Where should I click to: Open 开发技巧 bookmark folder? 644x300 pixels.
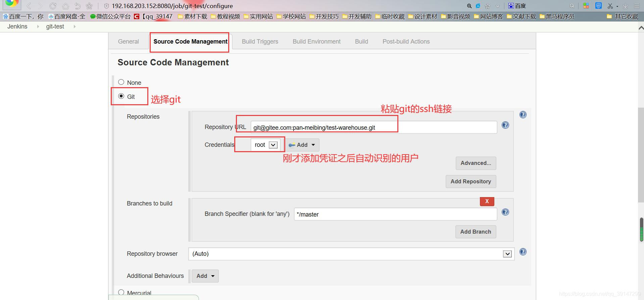click(x=324, y=16)
